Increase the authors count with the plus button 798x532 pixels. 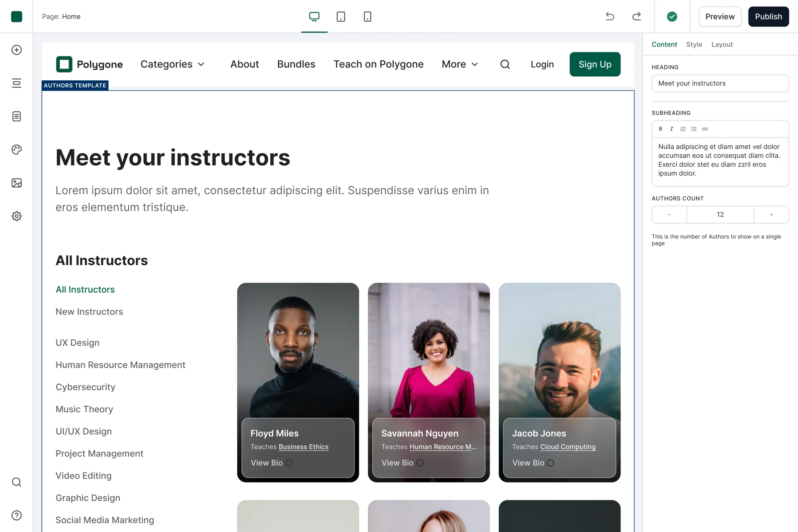(x=771, y=214)
